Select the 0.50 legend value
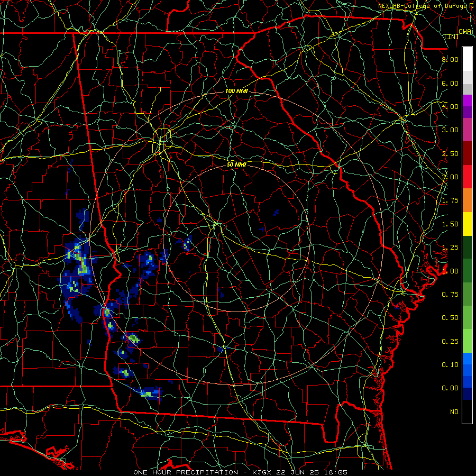Image resolution: width=476 pixels, height=476 pixels. pos(450,318)
